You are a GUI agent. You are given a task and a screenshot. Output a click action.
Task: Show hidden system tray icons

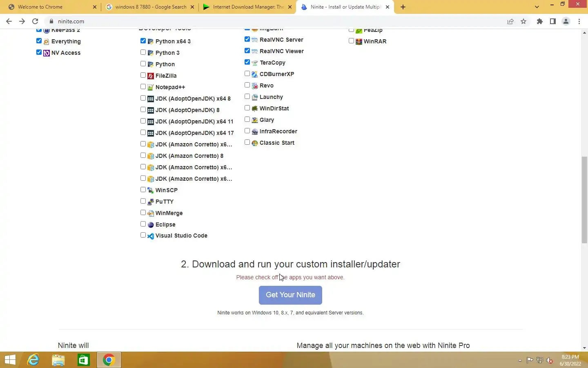pyautogui.click(x=520, y=360)
